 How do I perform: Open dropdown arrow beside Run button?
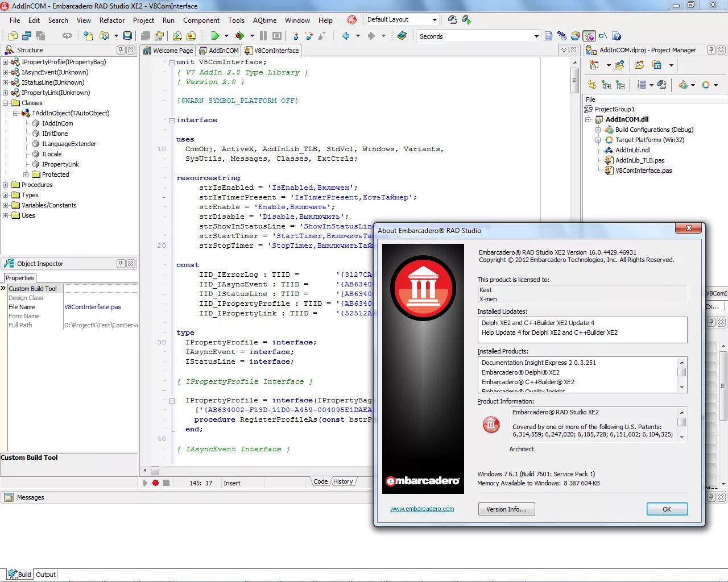coord(226,36)
